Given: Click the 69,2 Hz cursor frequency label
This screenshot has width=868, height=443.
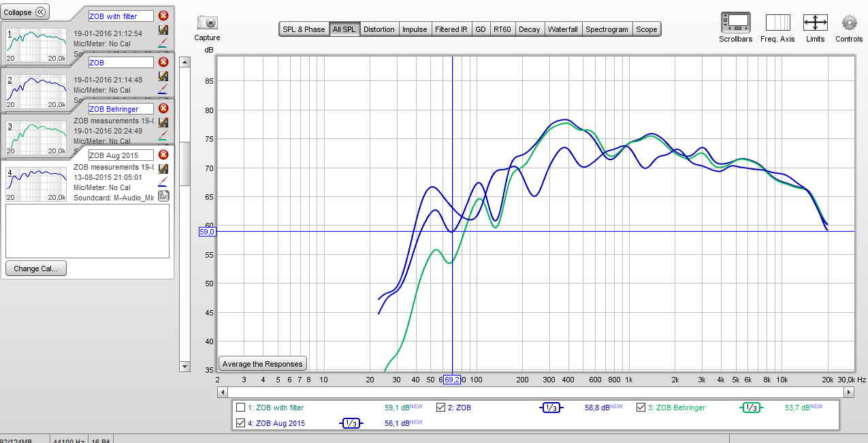Looking at the screenshot, I should pyautogui.click(x=453, y=380).
